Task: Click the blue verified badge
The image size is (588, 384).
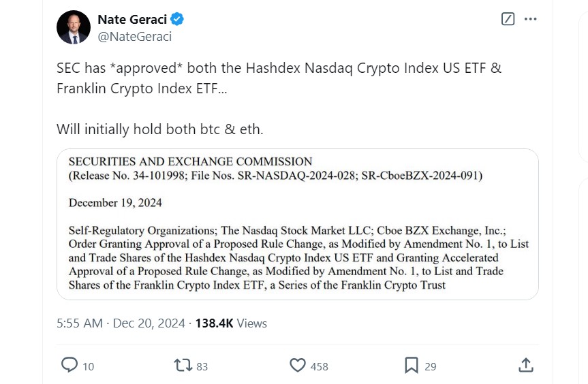Action: [x=176, y=19]
